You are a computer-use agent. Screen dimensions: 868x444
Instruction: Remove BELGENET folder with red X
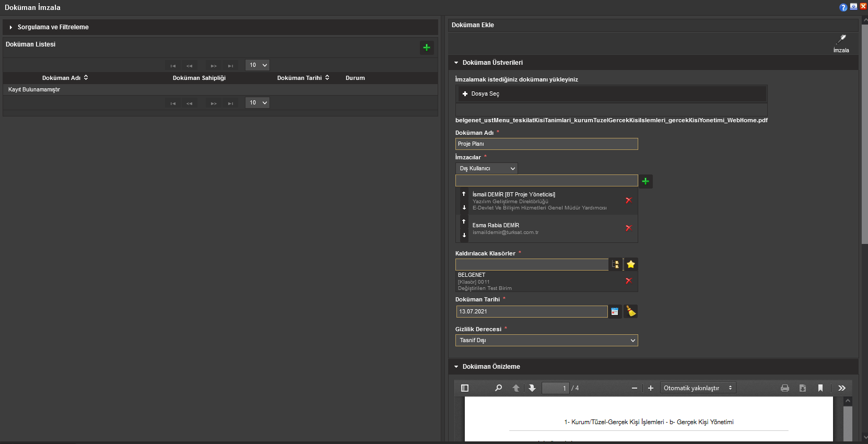[x=628, y=281]
